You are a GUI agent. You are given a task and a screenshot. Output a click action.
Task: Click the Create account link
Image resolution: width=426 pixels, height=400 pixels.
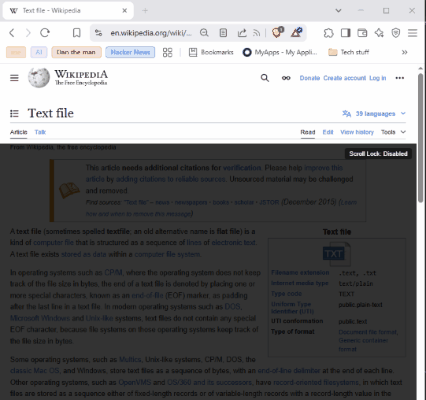coord(345,78)
